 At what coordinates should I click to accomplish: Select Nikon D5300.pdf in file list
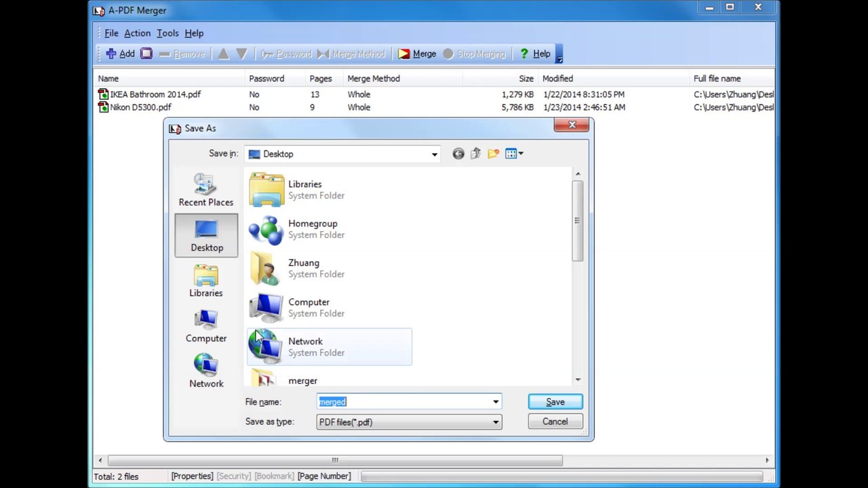tap(135, 107)
